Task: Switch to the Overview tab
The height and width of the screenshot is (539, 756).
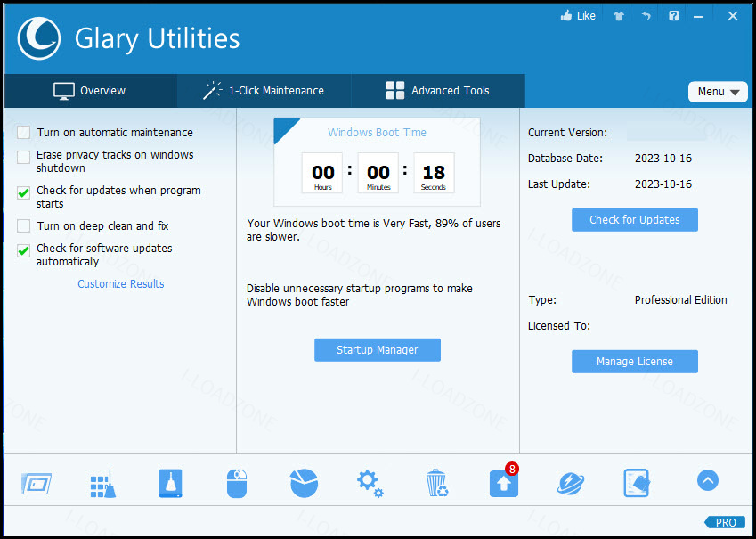Action: (x=90, y=91)
